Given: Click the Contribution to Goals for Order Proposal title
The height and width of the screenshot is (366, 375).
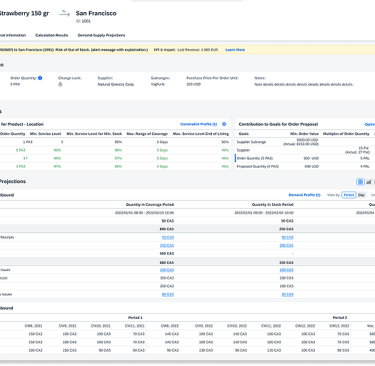Looking at the screenshot, I should pyautogui.click(x=278, y=124).
